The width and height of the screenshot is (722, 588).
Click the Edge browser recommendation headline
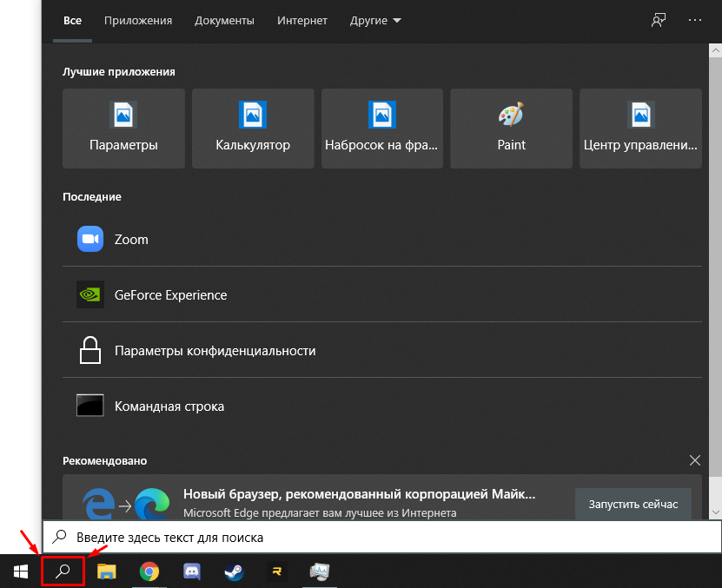point(359,494)
